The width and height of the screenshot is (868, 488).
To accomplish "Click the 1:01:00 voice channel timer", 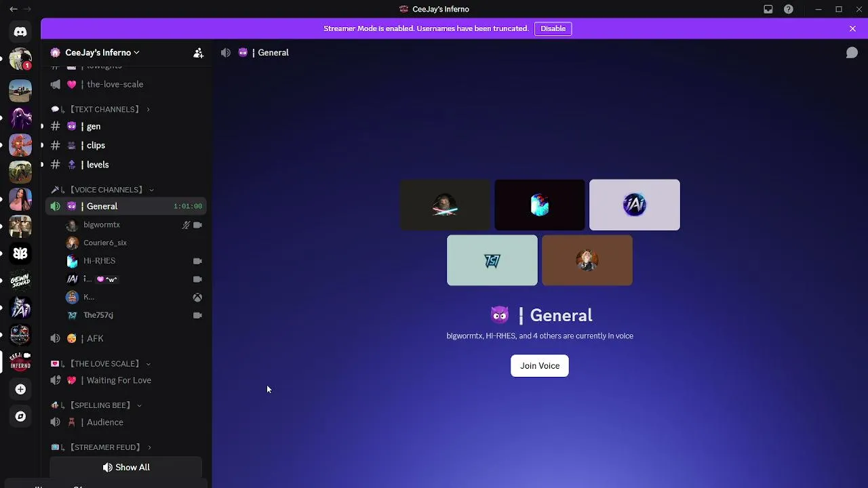I will click(x=188, y=207).
